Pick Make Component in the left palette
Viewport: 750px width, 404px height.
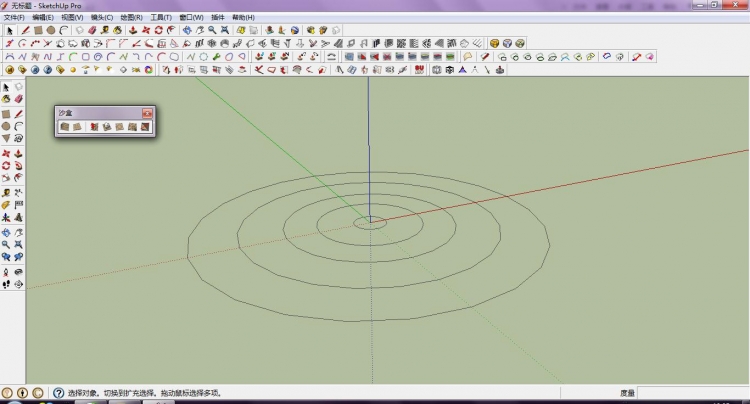pos(18,87)
